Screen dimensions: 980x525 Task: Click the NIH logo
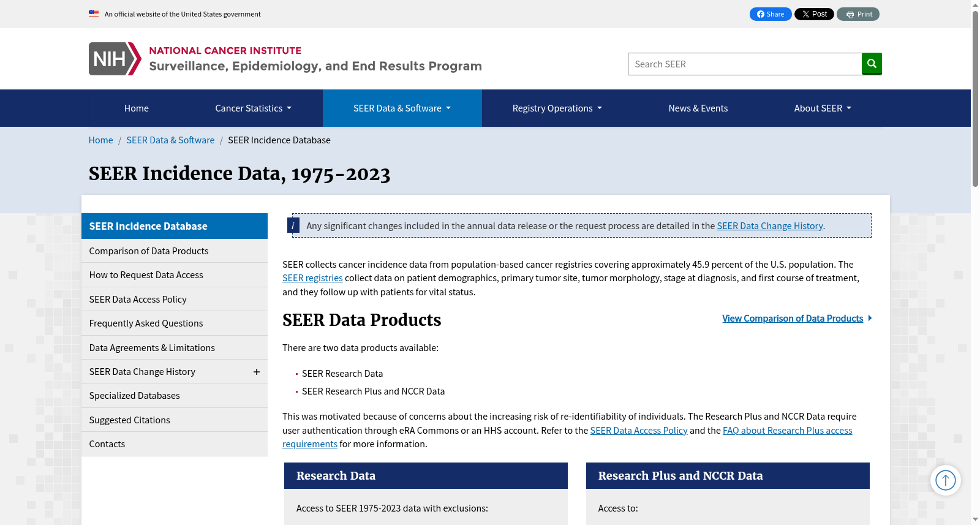115,59
